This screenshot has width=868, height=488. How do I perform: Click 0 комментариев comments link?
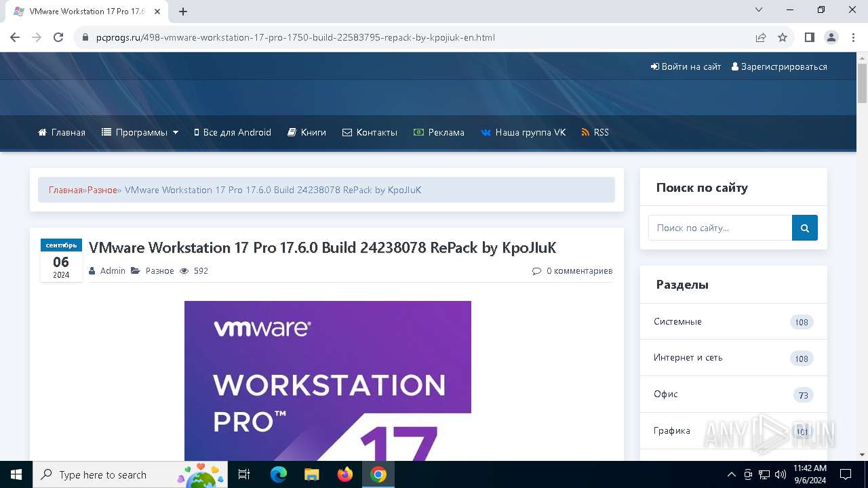point(572,270)
